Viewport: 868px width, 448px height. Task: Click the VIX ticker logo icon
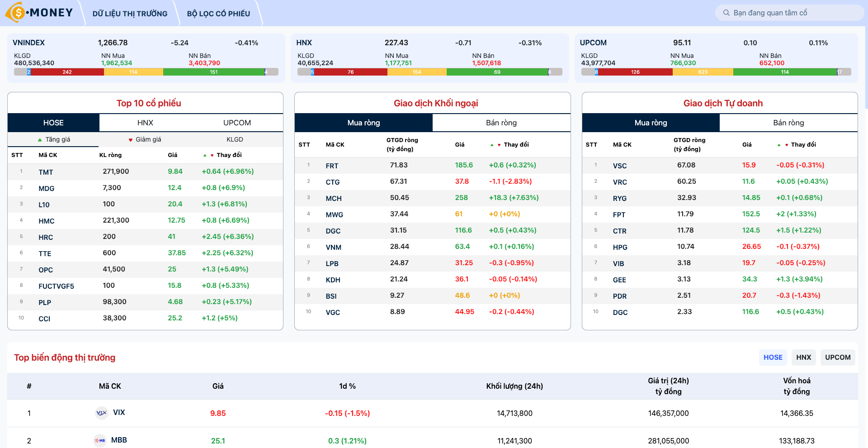tap(100, 413)
